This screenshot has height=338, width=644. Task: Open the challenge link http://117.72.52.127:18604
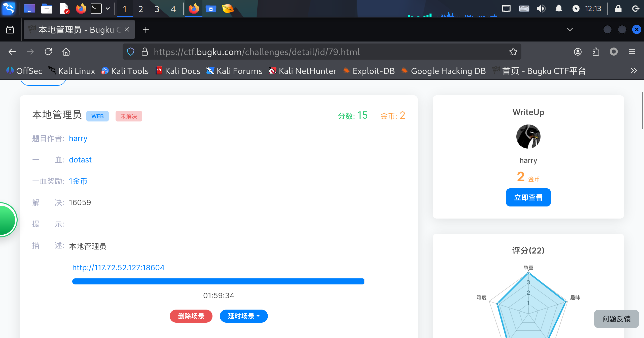coord(118,268)
